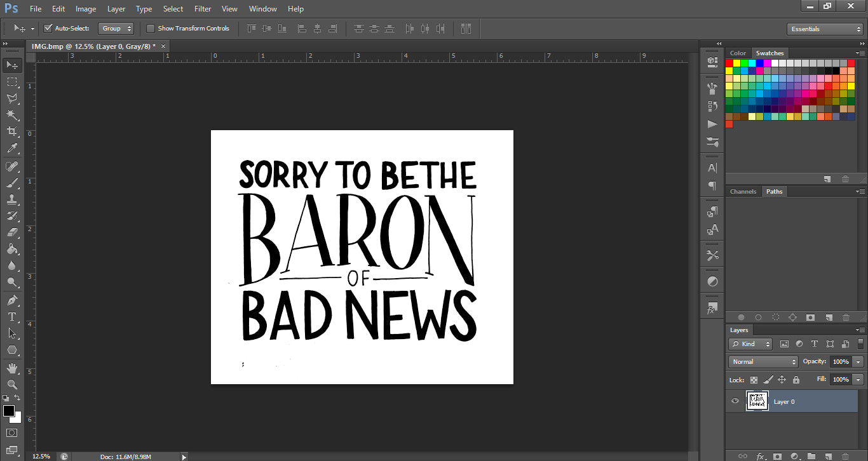Create new path in Paths panel

pos(829,317)
